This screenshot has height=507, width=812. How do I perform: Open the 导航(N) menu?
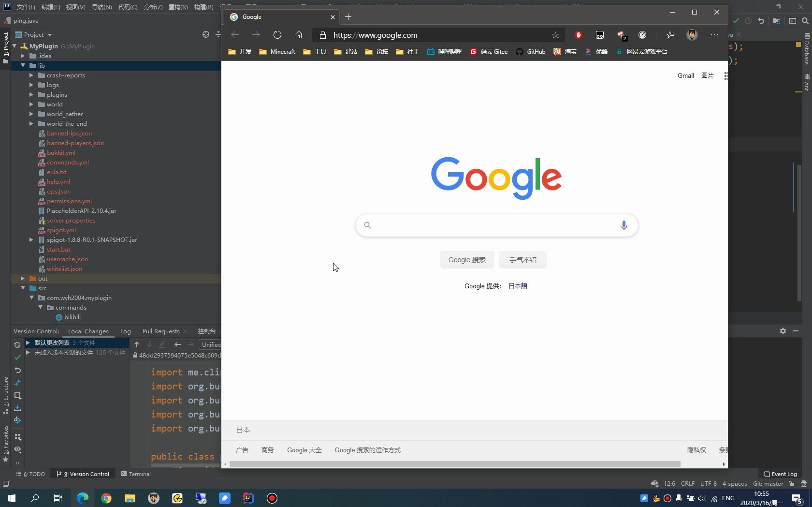coord(101,7)
